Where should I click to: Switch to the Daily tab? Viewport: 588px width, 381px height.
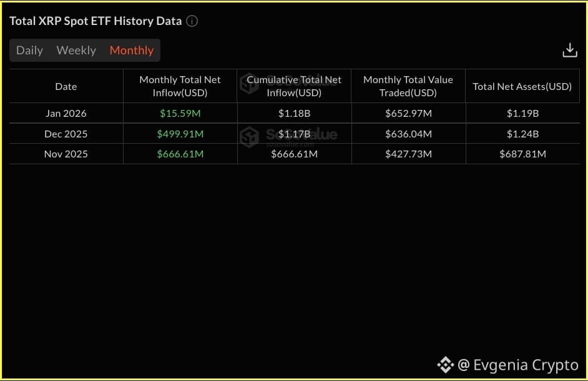pos(29,51)
